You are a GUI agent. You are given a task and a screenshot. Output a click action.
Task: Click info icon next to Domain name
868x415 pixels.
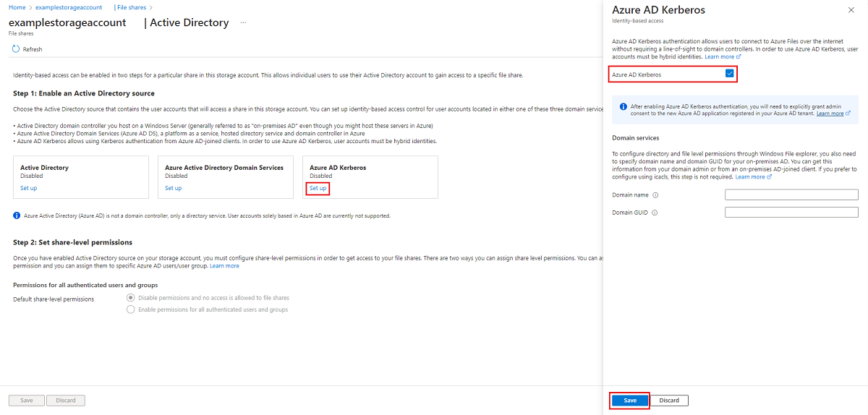[655, 195]
